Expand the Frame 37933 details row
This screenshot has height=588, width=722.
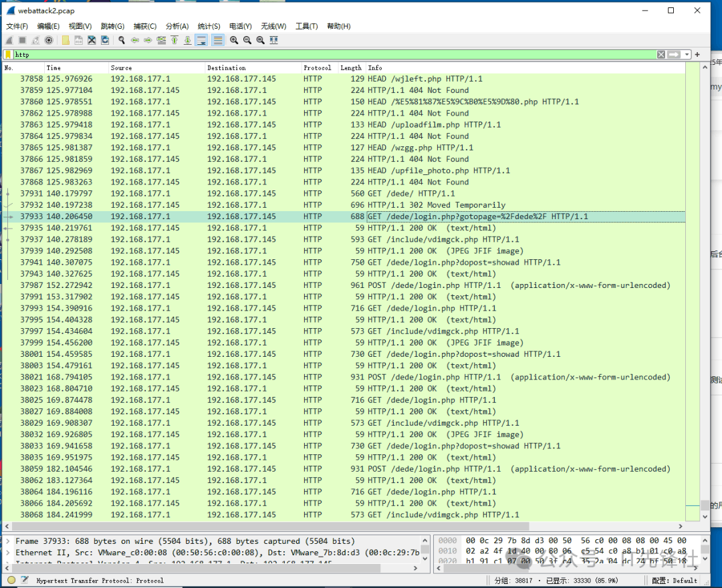(x=8, y=541)
